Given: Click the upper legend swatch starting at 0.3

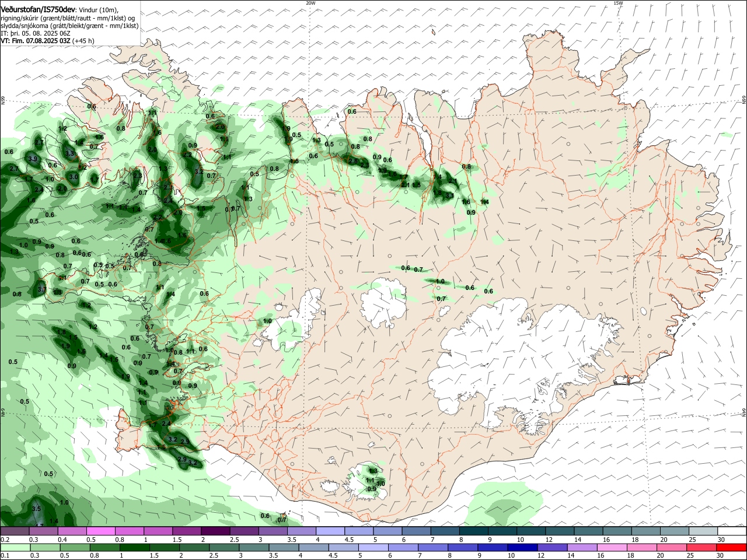Looking at the screenshot, I should coord(43,531).
